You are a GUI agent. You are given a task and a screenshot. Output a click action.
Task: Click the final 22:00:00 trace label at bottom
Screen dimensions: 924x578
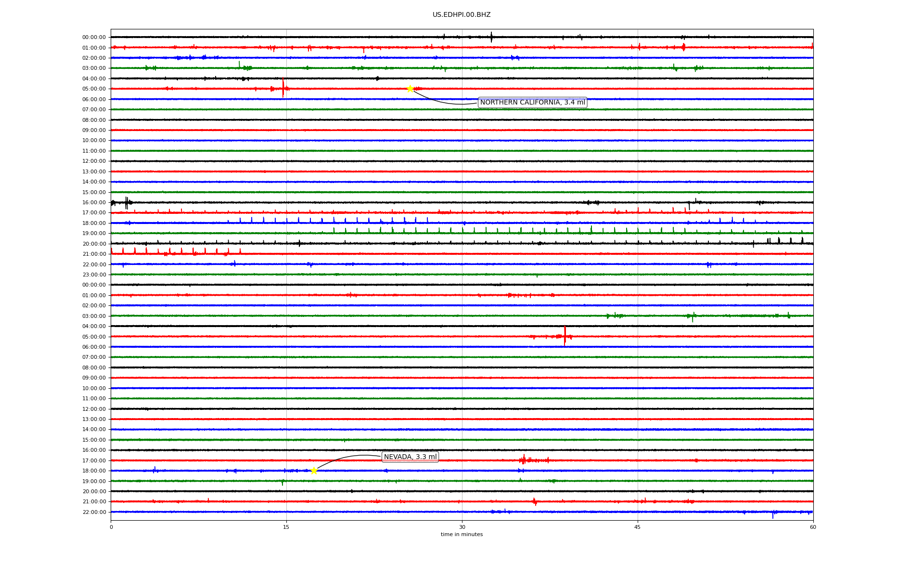(x=94, y=512)
